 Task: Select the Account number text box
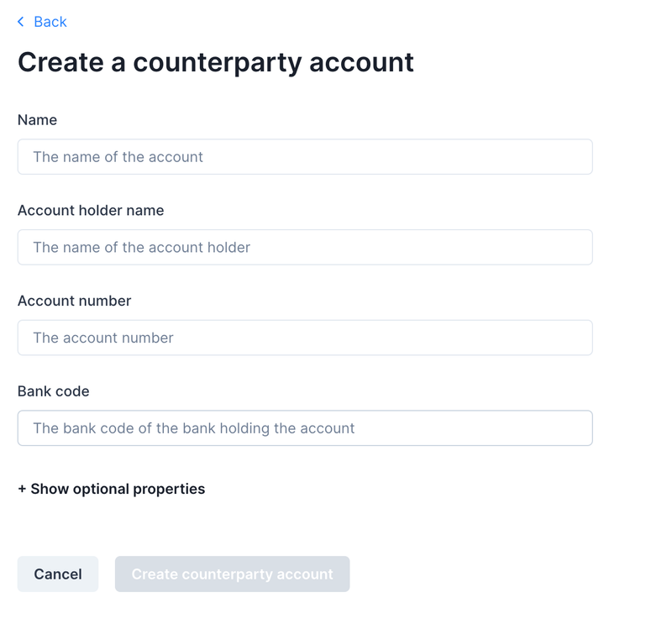click(305, 338)
